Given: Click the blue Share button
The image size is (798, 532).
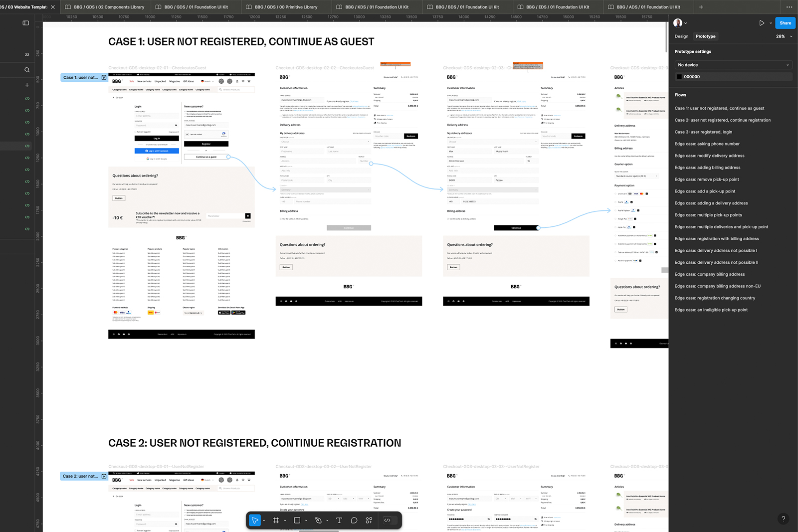Looking at the screenshot, I should coord(785,23).
